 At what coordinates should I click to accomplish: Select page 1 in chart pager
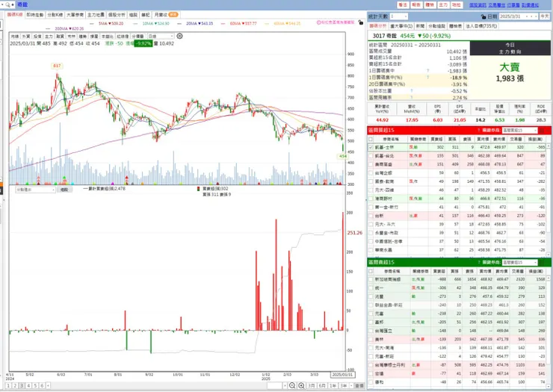pyautogui.click(x=8, y=386)
